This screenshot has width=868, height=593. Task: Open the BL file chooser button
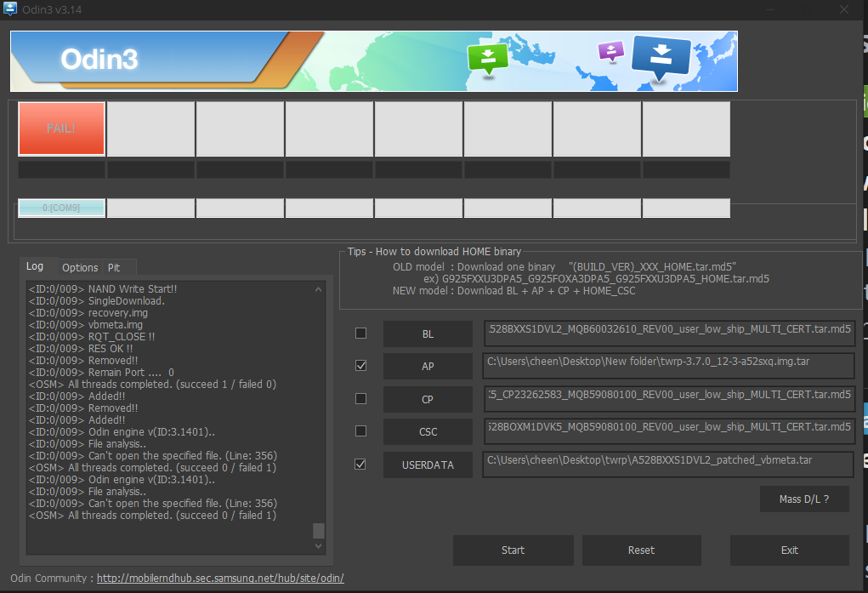428,334
